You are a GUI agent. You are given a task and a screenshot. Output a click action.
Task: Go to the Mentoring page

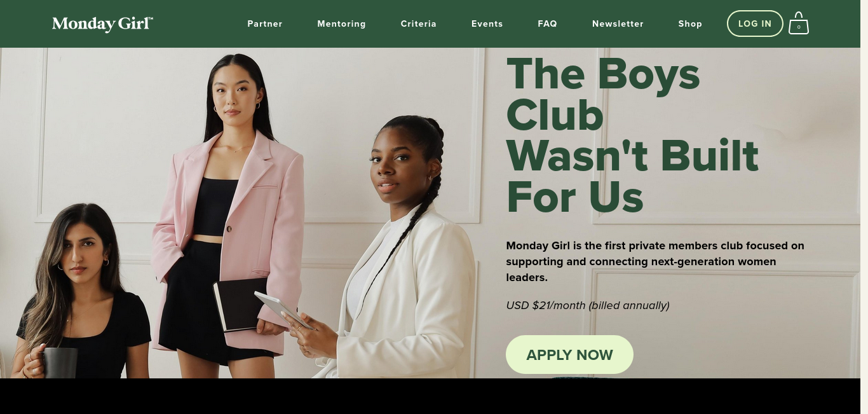[342, 24]
